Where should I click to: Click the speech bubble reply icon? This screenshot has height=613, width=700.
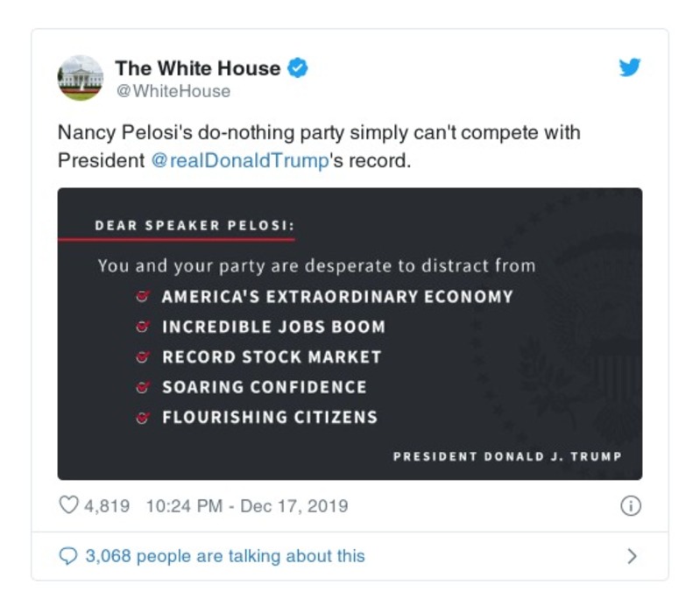[69, 556]
